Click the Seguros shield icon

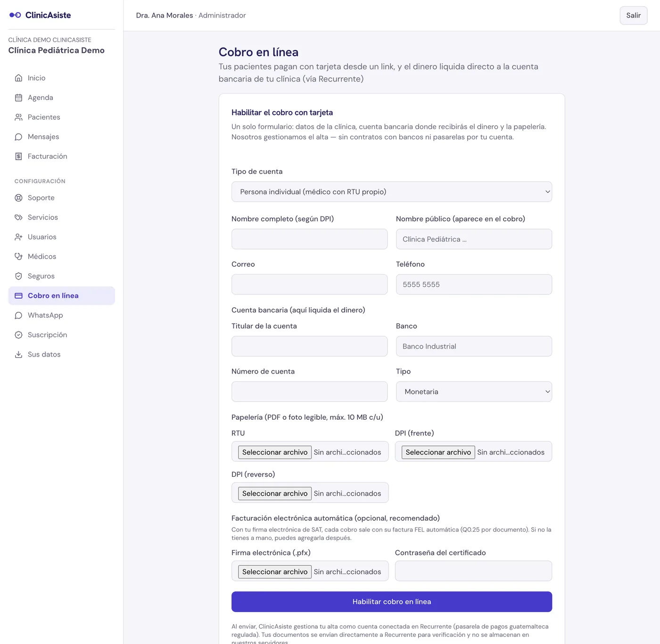(18, 276)
